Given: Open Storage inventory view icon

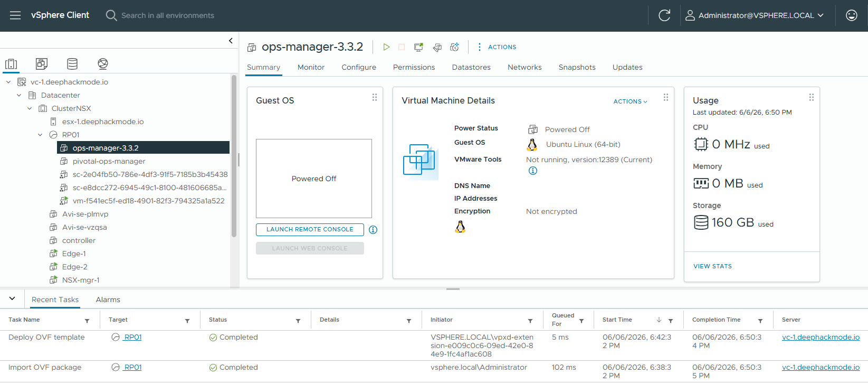Looking at the screenshot, I should point(72,64).
